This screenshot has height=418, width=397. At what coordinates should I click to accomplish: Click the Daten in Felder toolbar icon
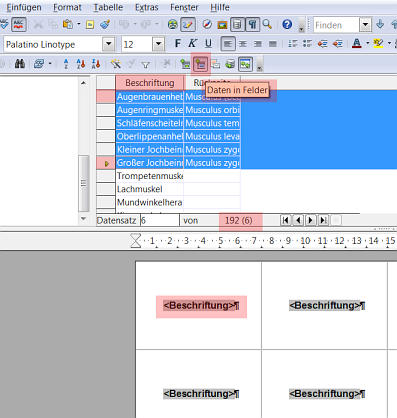tap(200, 64)
